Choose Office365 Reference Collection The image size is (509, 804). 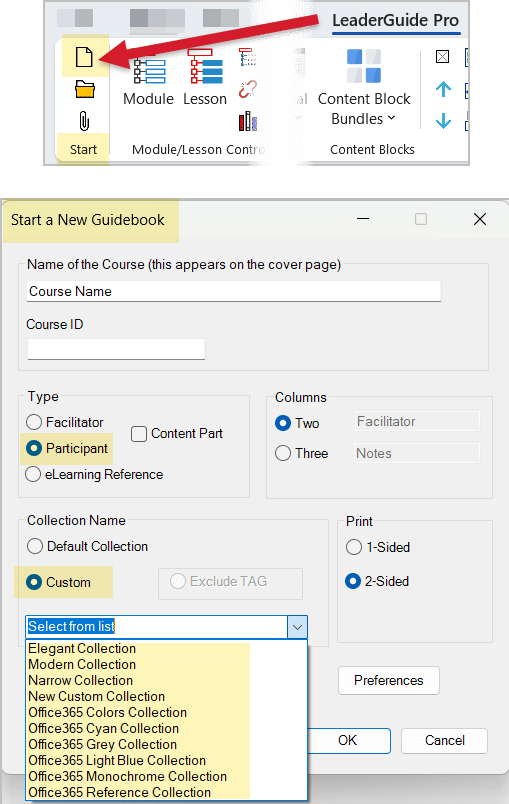119,792
